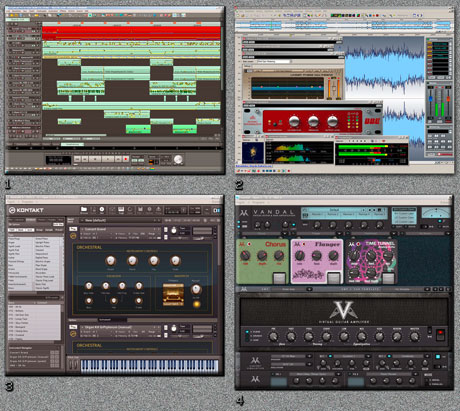Toggle the red LED on the Chorus pedal

click(x=249, y=244)
